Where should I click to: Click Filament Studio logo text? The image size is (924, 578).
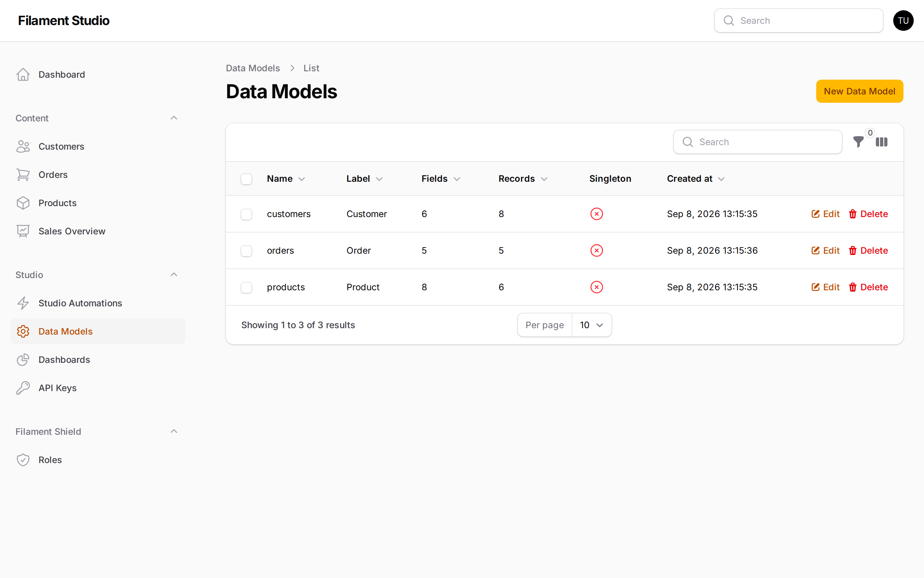pos(64,21)
